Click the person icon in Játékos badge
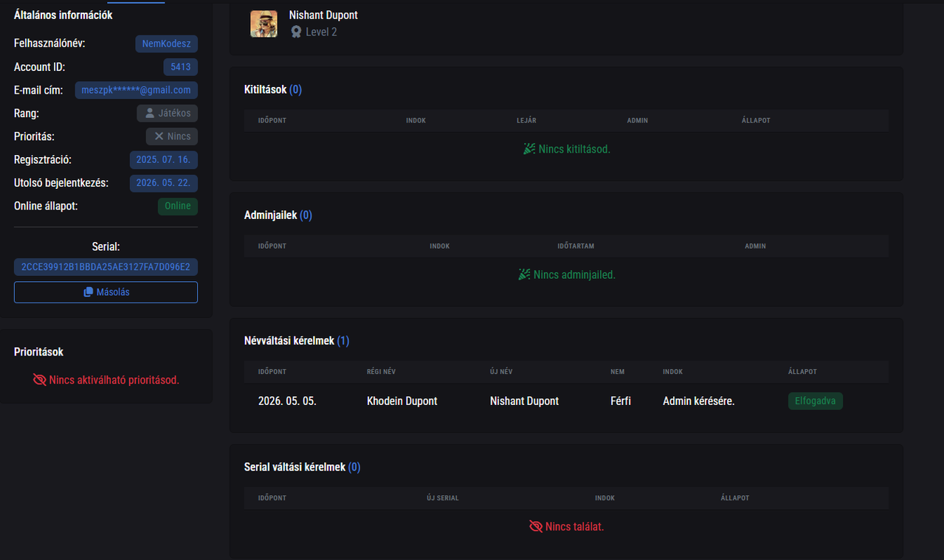The width and height of the screenshot is (944, 560). (150, 114)
